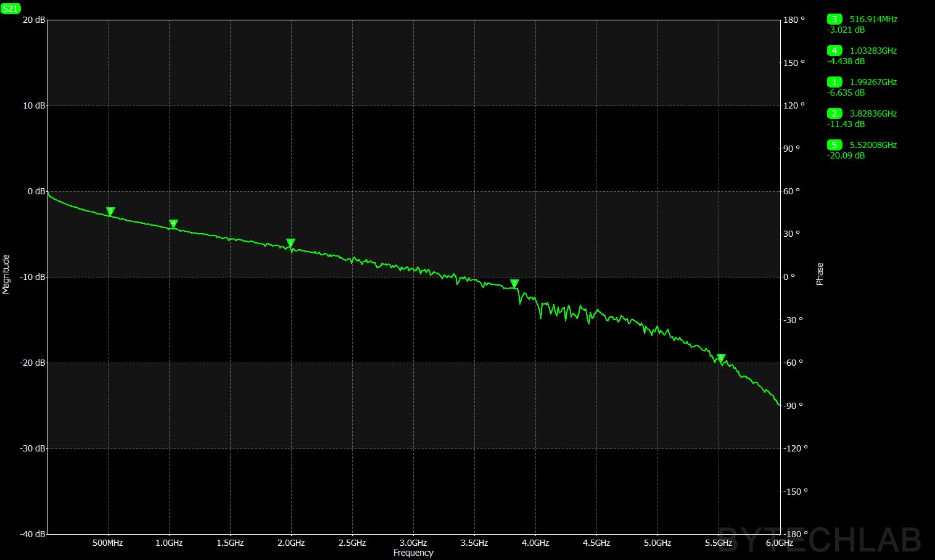935x560 pixels.
Task: Select marker 4 near 1.0GHz
Action: click(173, 224)
